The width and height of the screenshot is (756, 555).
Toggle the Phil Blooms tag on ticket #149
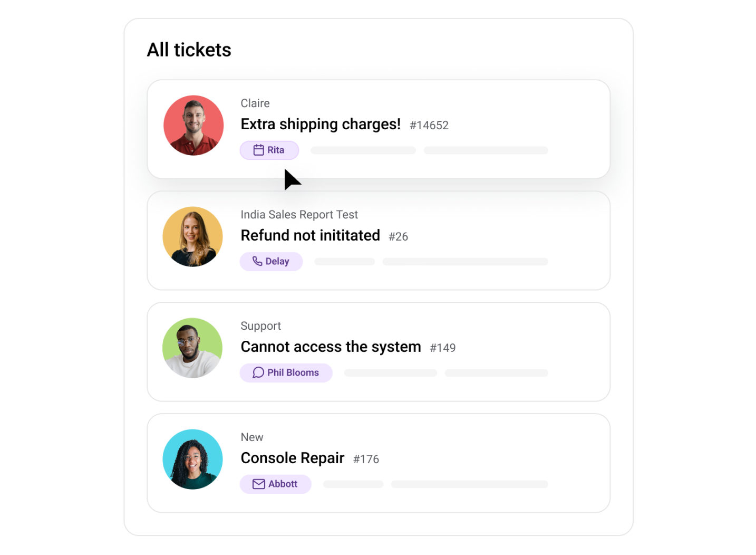coord(286,372)
